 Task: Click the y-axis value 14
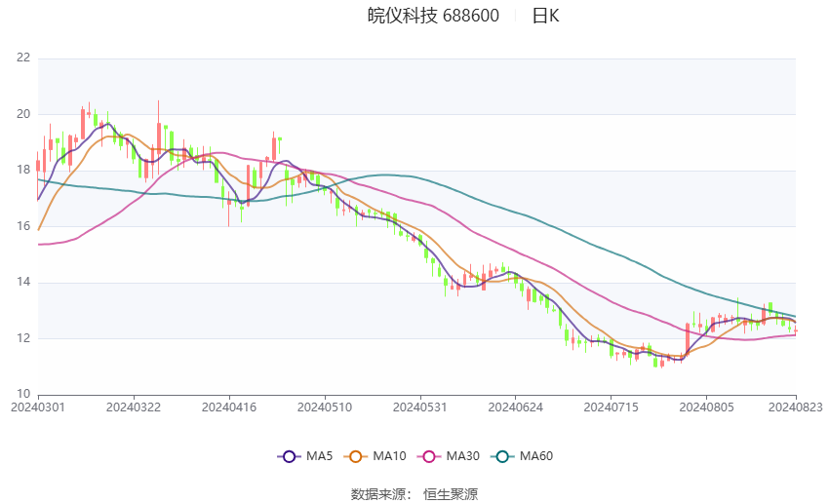click(23, 282)
